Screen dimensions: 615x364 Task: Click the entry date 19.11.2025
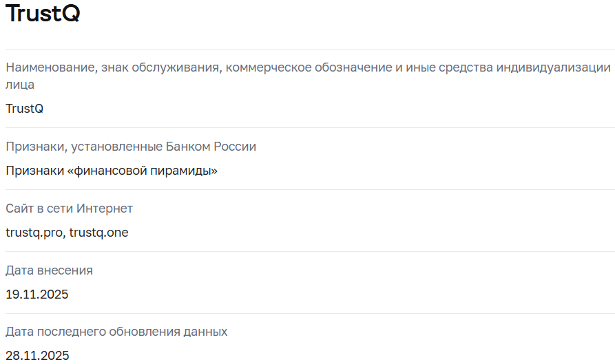[37, 295]
